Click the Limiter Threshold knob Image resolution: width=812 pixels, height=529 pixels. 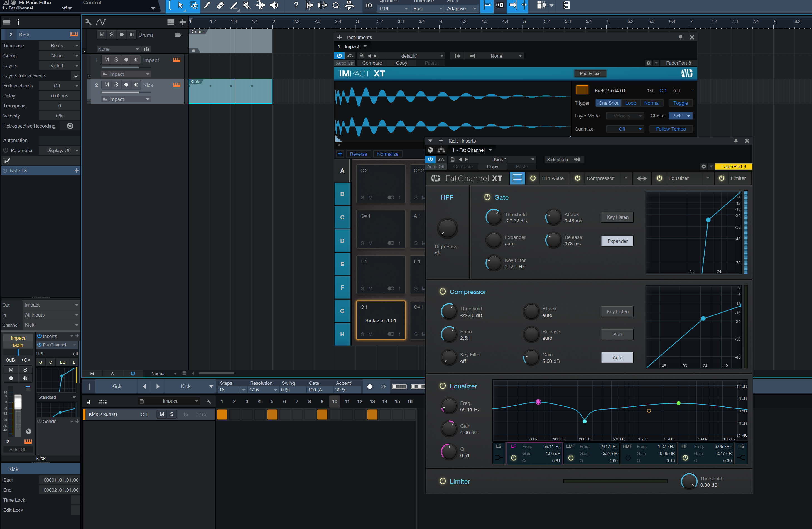[x=689, y=482]
